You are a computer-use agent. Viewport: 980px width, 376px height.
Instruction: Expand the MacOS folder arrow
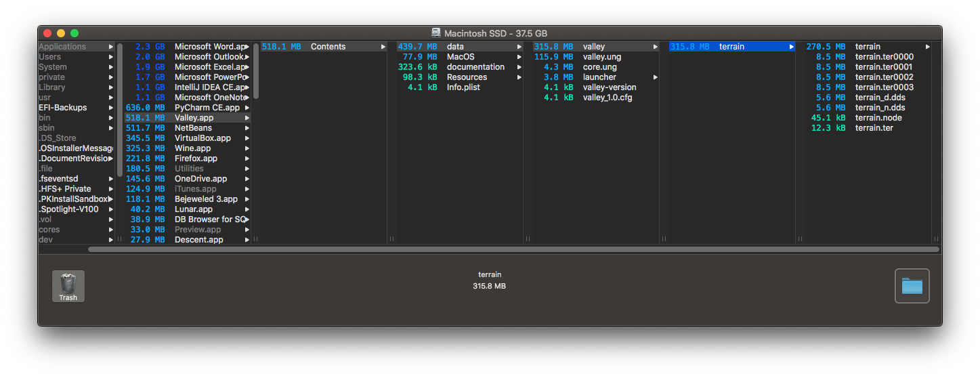click(x=519, y=57)
